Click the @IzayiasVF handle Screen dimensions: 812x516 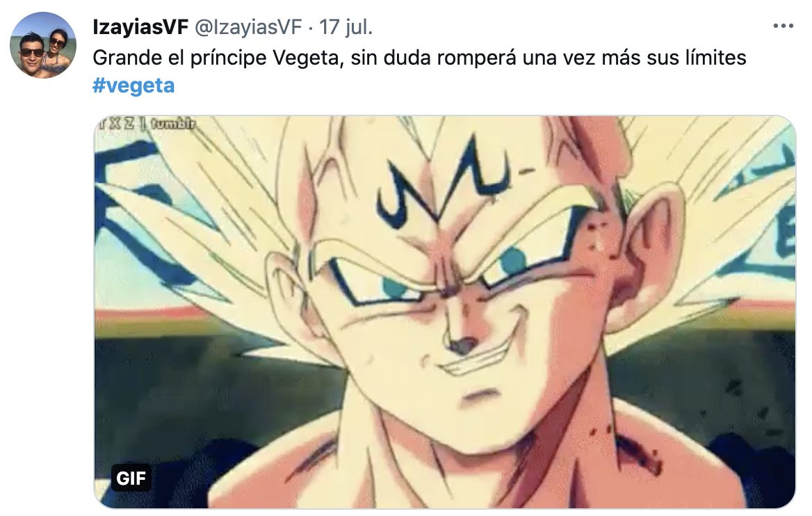[x=248, y=27]
